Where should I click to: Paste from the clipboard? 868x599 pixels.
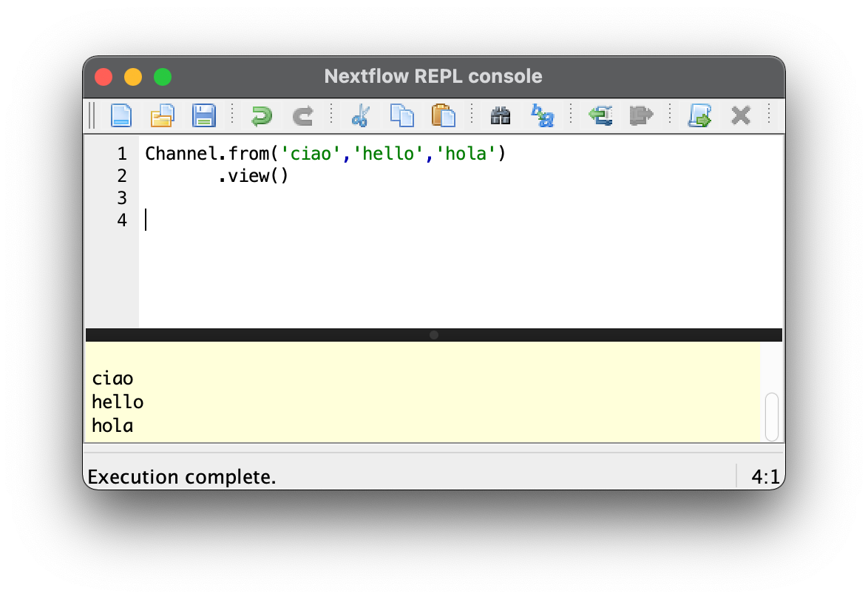443,115
